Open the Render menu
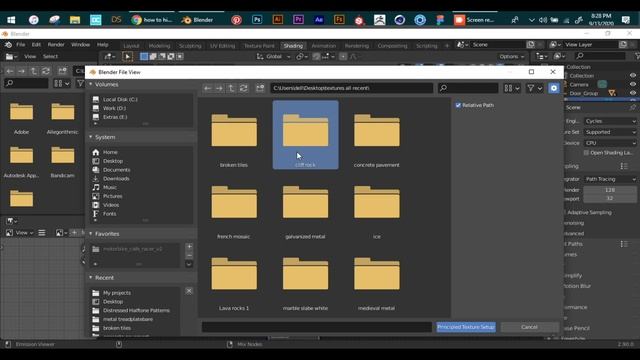The width and height of the screenshot is (640, 360). [x=56, y=45]
